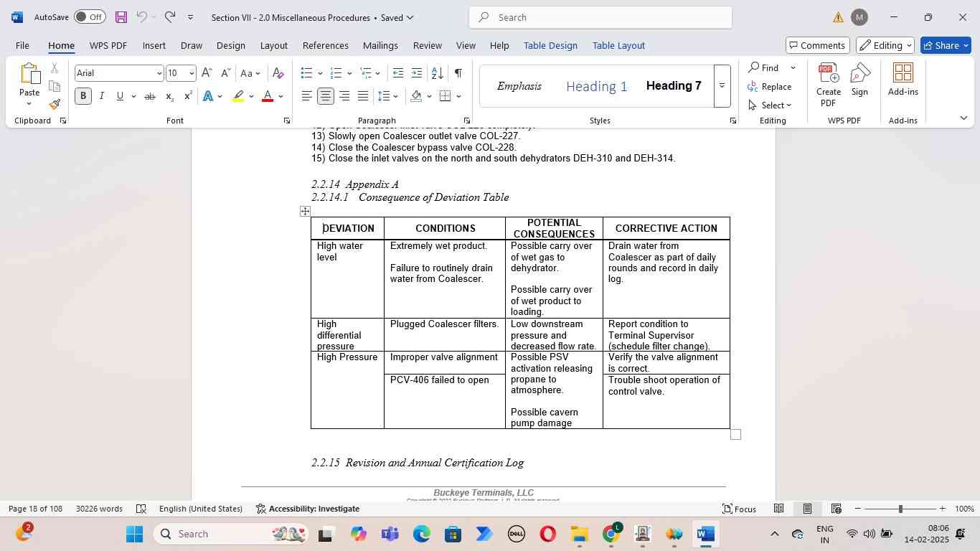Viewport: 980px width, 551px height.
Task: Open the Review tab
Action: (428, 45)
